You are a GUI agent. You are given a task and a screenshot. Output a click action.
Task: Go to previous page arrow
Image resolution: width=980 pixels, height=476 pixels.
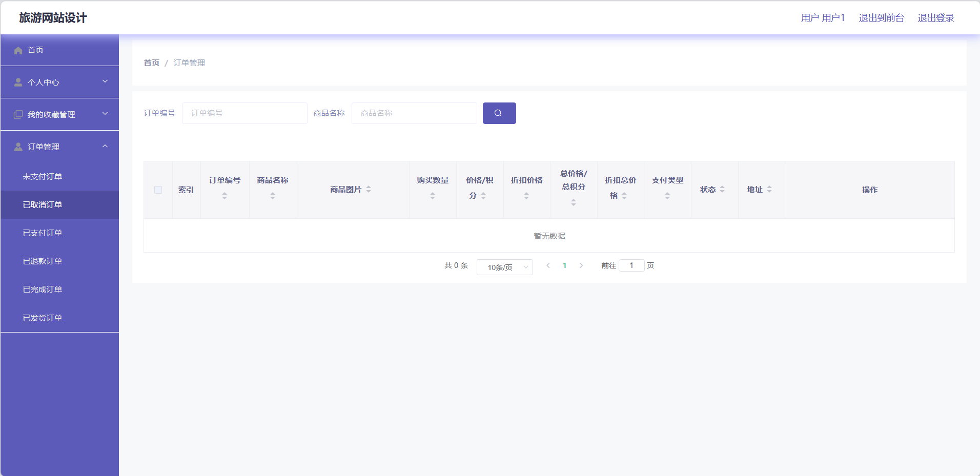[x=548, y=265]
